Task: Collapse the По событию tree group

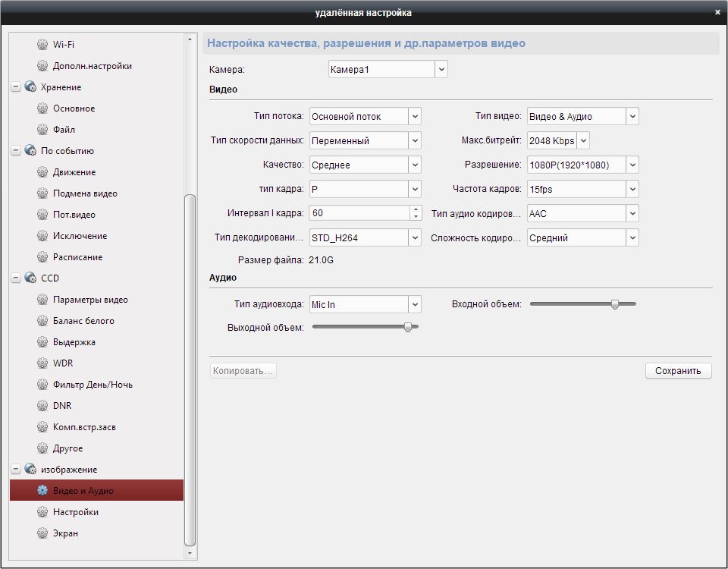Action: 16,151
